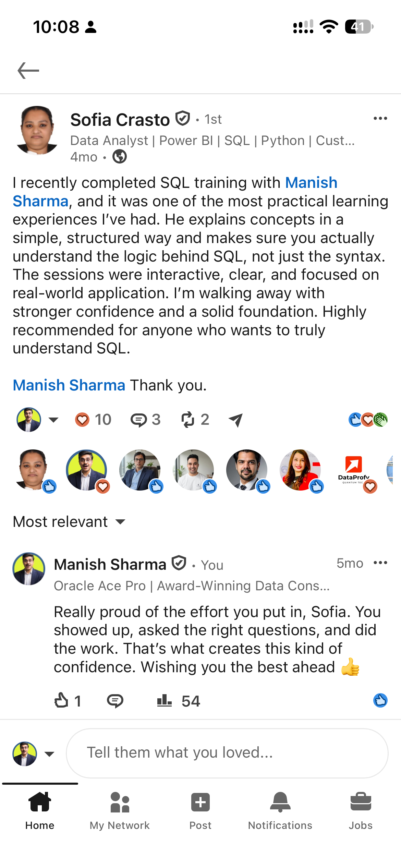401x868 pixels.
Task: Tap the back arrow icon
Action: coord(28,71)
